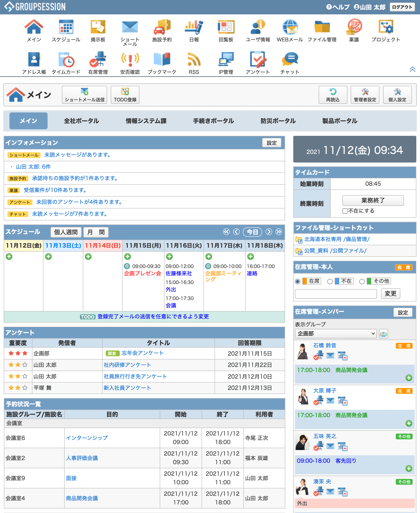This screenshot has height=513, width=420.
Task: Open the ファイル管理 folder icon
Action: pos(322,27)
